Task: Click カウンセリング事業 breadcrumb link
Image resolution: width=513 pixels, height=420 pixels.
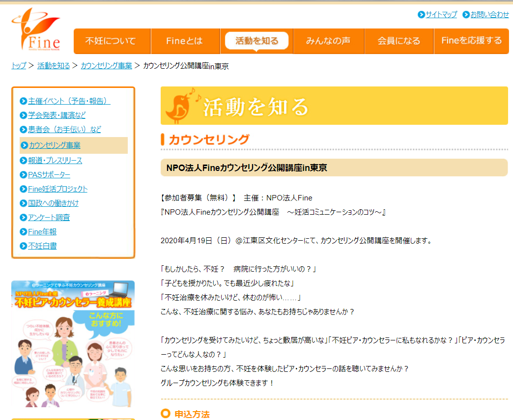Action: pos(106,66)
